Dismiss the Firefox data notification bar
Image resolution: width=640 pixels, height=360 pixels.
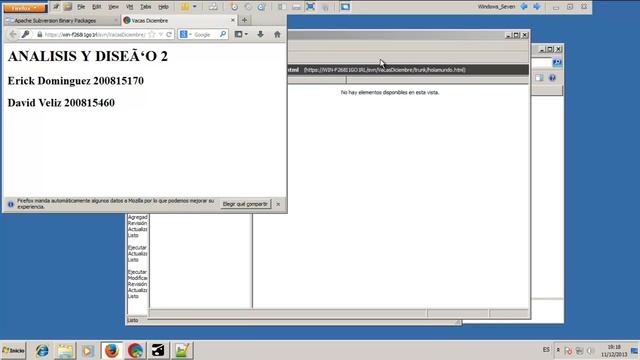pyautogui.click(x=278, y=204)
